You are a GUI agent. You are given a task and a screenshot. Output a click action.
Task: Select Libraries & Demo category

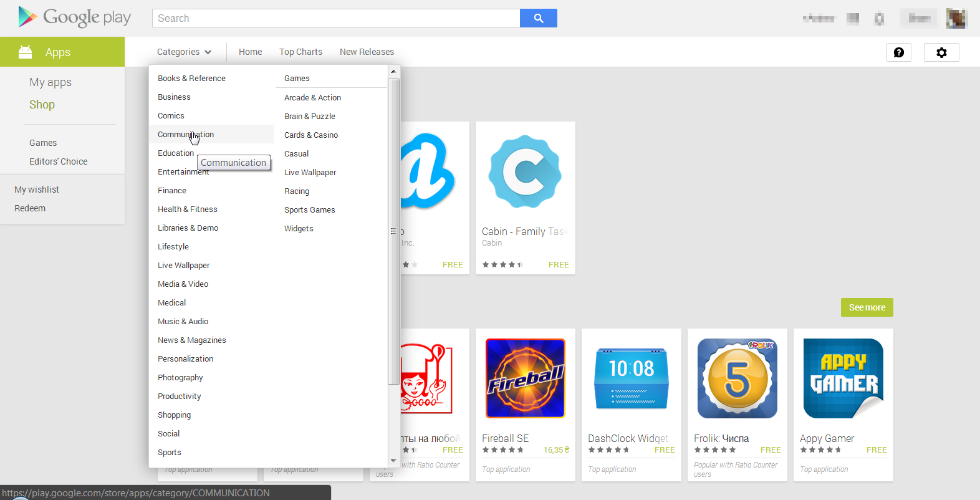pyautogui.click(x=188, y=228)
